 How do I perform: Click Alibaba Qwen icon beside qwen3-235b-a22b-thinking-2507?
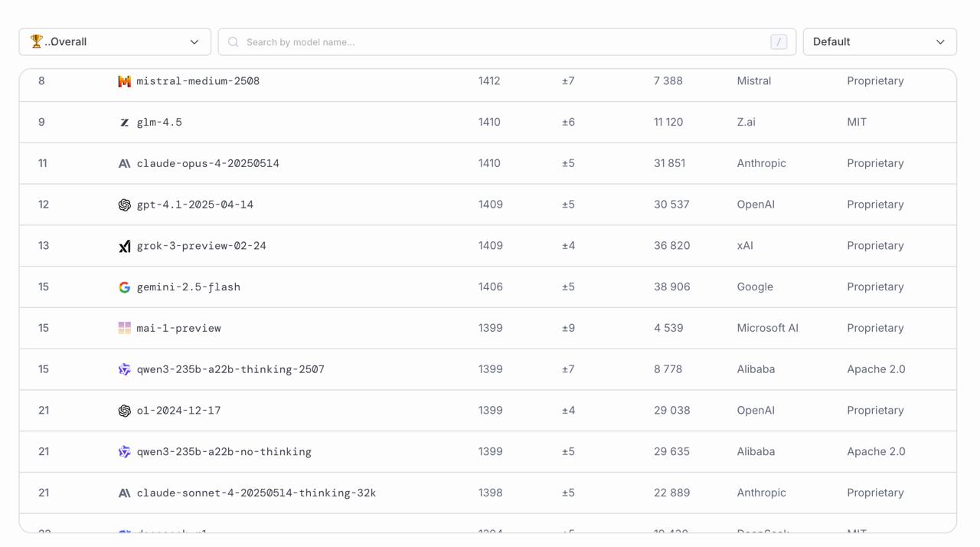point(124,370)
